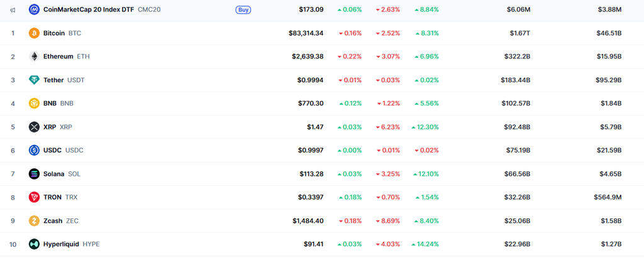Click TRON 1h change 0.18%

click(350, 197)
